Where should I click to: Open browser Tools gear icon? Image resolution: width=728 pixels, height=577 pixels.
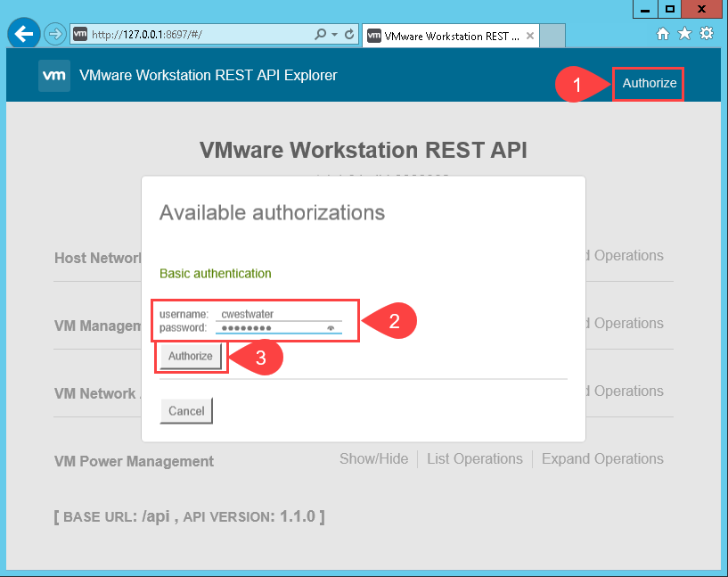coord(707,34)
